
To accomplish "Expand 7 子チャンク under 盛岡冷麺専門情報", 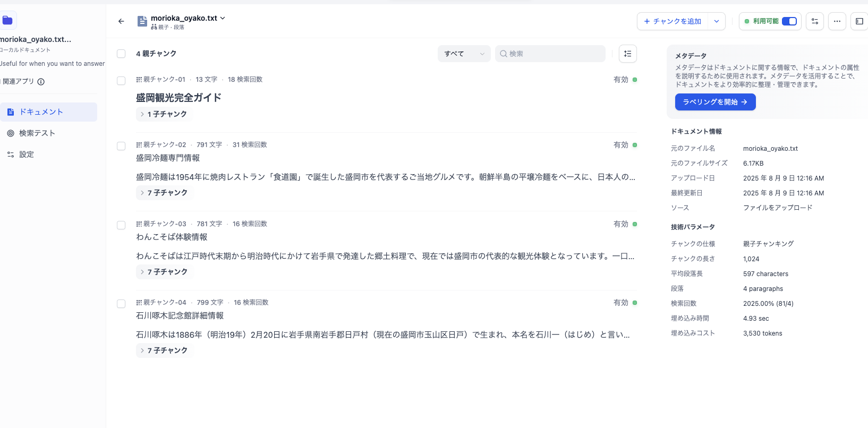I will pyautogui.click(x=164, y=193).
